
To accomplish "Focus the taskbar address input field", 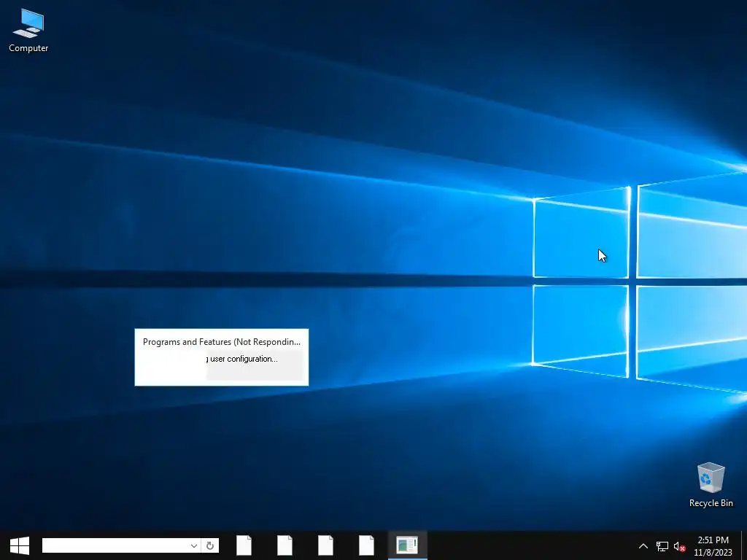I will 115,545.
